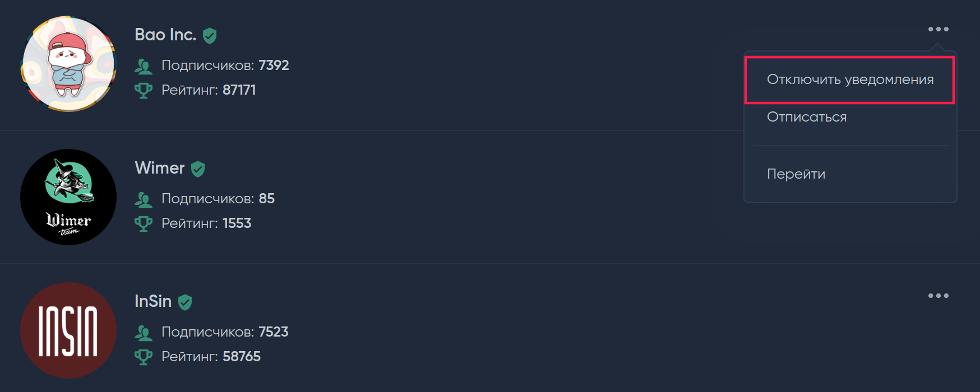Click verified shield badge next to InSin
Viewport: 980px width, 392px height.
click(x=185, y=302)
